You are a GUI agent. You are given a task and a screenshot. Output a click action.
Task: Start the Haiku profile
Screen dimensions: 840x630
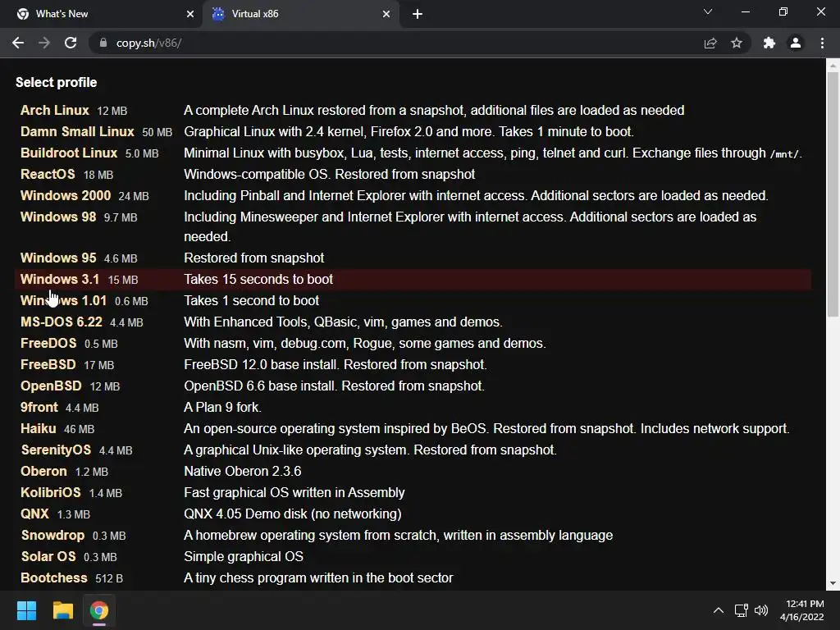[x=38, y=429]
